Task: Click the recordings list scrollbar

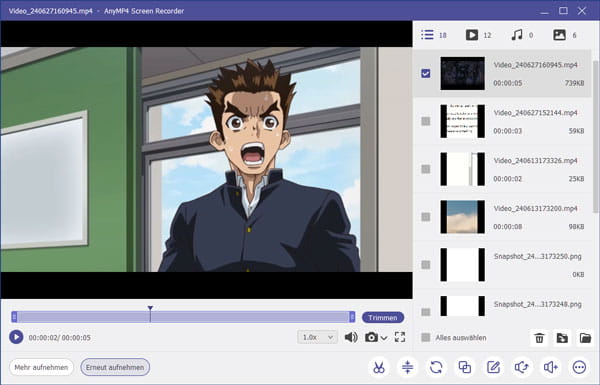Action: [x=595, y=137]
